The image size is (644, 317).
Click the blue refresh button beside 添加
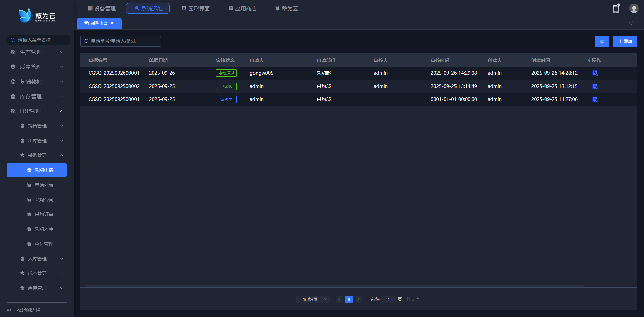coord(602,41)
